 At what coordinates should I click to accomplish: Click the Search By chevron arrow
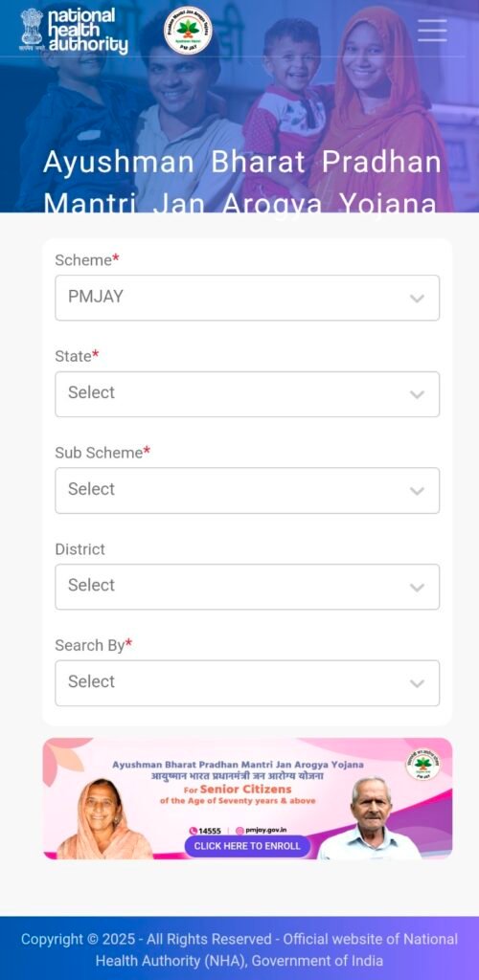417,683
